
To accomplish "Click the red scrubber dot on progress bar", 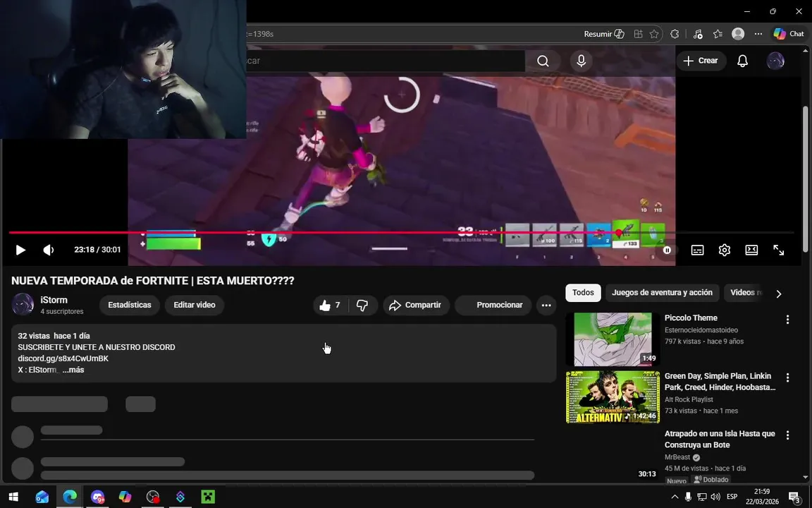I will [x=619, y=233].
